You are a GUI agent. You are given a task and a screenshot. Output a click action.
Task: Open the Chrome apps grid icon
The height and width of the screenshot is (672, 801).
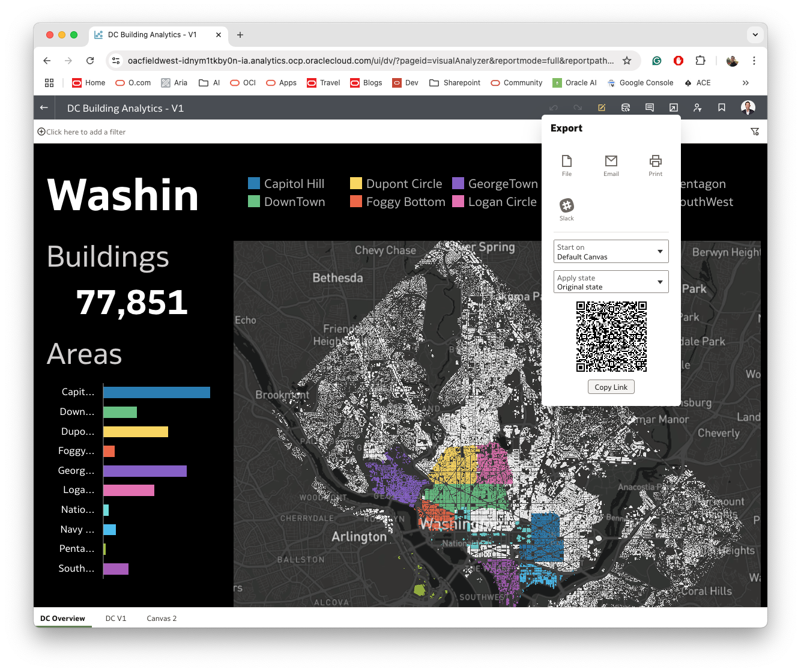coord(49,83)
